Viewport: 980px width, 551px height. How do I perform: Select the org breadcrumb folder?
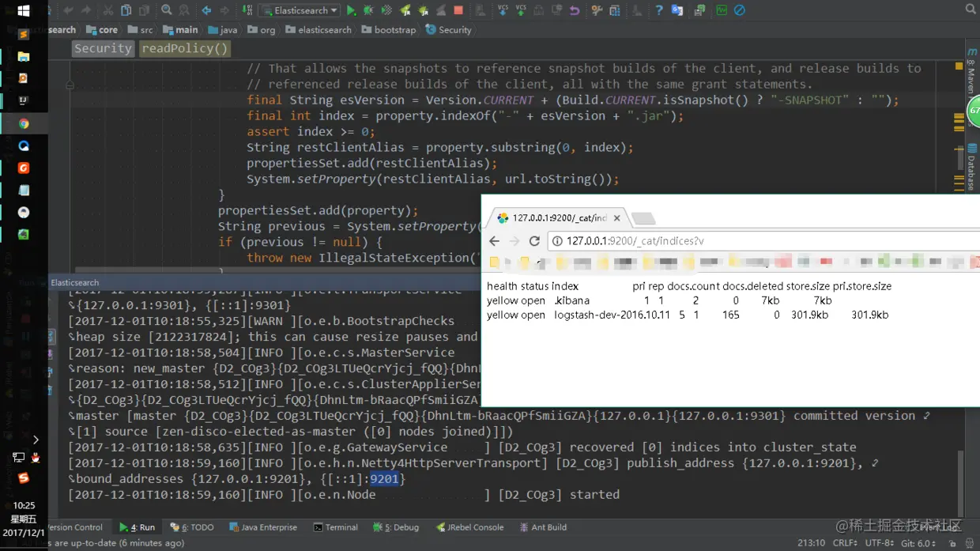coord(262,30)
